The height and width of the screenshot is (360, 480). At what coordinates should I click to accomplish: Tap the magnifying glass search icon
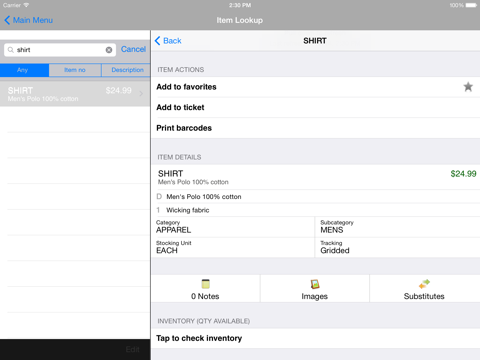pyautogui.click(x=11, y=50)
